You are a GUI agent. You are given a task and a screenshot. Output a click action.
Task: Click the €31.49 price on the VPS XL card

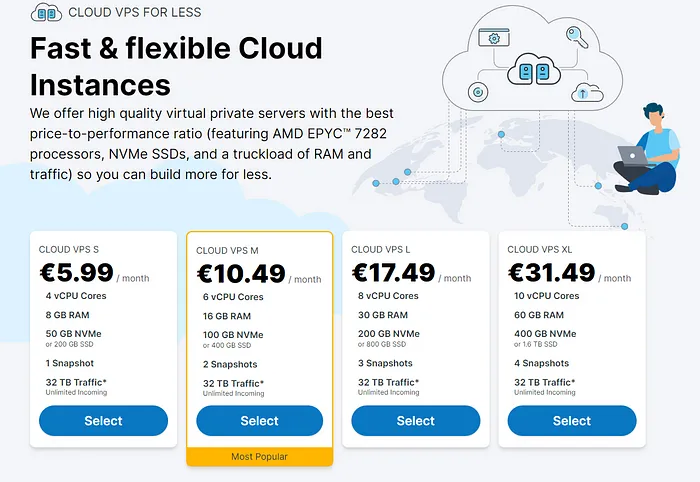[x=552, y=272]
